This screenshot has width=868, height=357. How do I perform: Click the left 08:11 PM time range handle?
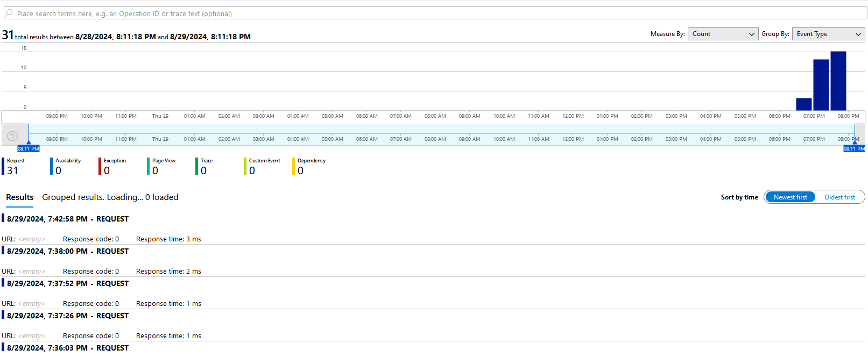click(29, 148)
